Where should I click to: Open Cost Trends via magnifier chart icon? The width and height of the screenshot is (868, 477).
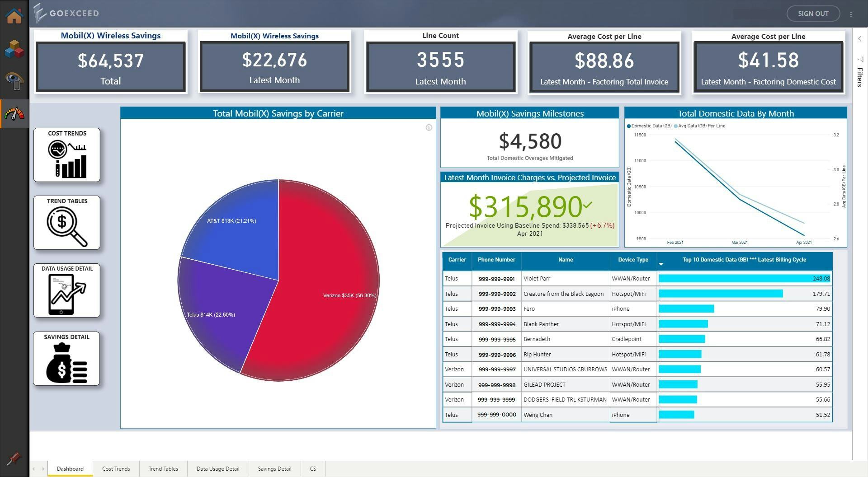click(66, 155)
